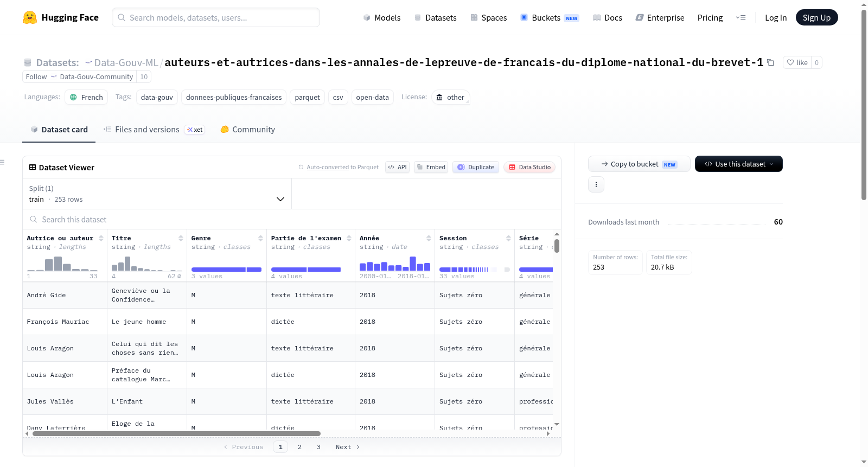
Task: Open Files and versions tab
Action: pyautogui.click(x=154, y=130)
